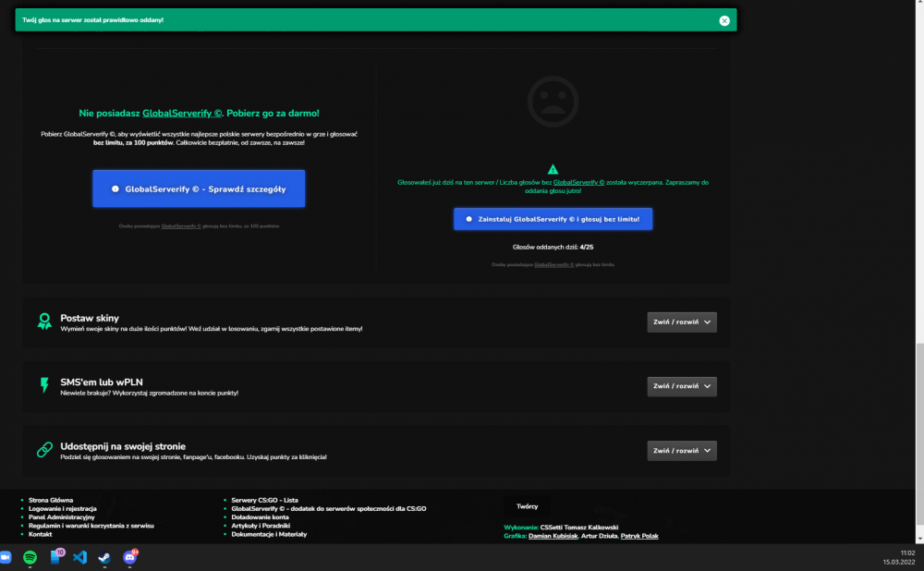Screen dimensions: 924x571
Task: Select the Twórcy tab in the footer
Action: coord(527,506)
